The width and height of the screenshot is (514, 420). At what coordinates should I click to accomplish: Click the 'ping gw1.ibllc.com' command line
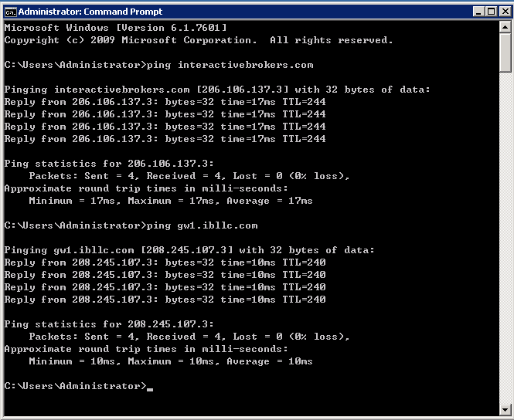coord(131,225)
